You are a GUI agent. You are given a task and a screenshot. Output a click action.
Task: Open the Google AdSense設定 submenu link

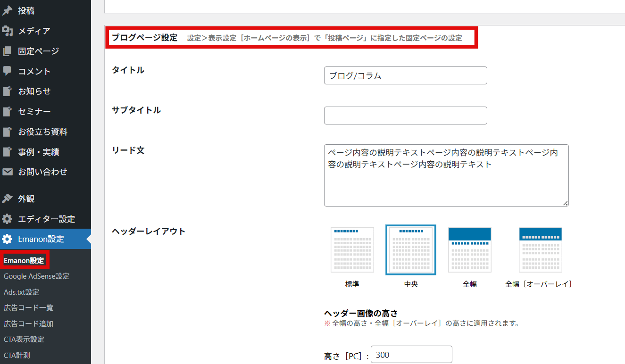tap(36, 276)
